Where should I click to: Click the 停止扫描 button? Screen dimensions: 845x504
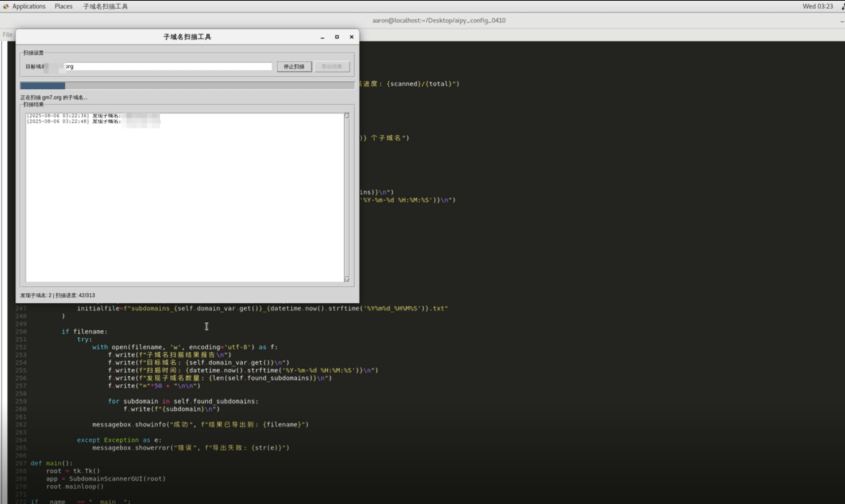[x=295, y=66]
